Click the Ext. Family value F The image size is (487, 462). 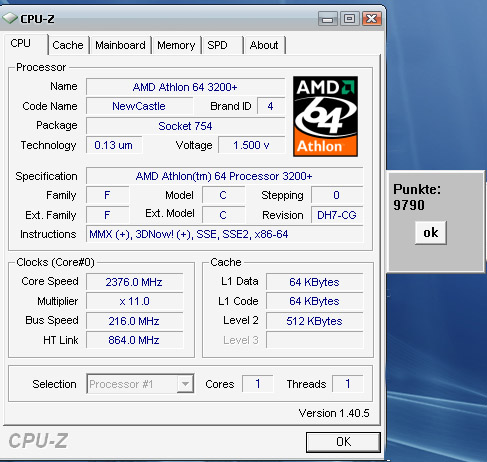(107, 215)
